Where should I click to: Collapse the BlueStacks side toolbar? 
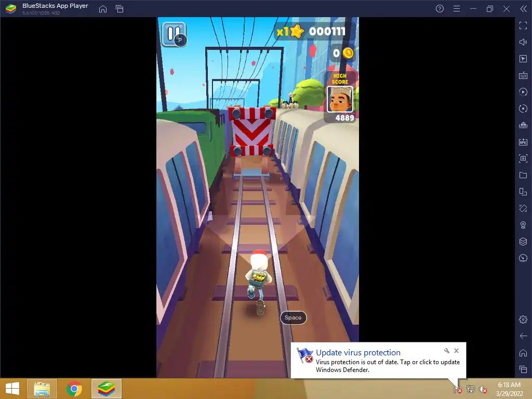[523, 9]
